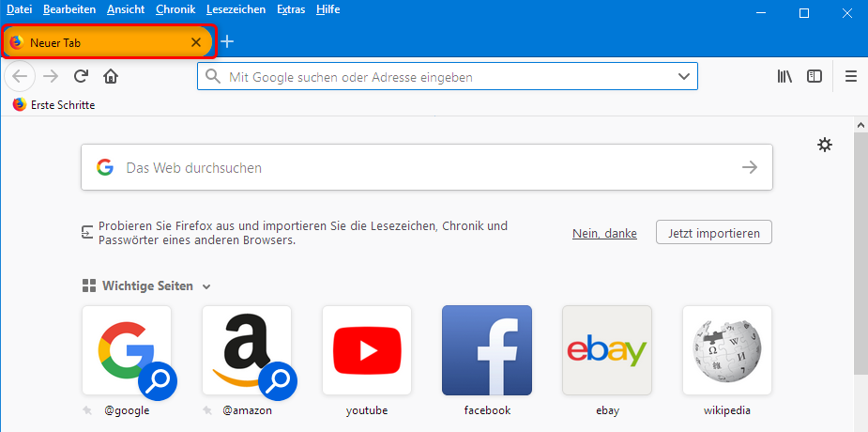Reload the current page

81,76
